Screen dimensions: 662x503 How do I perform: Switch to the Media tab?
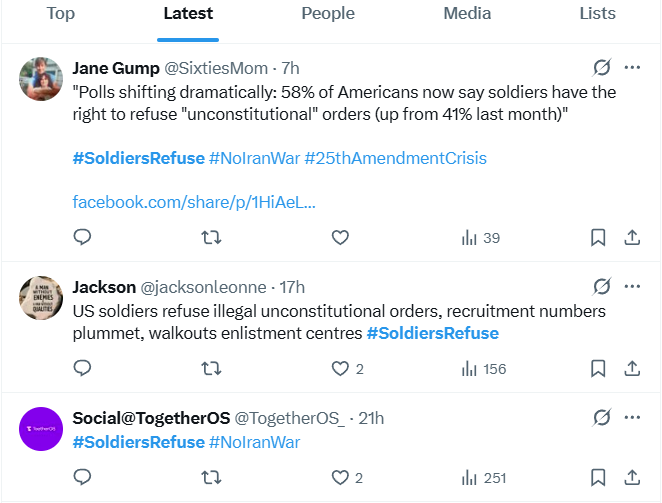[468, 14]
